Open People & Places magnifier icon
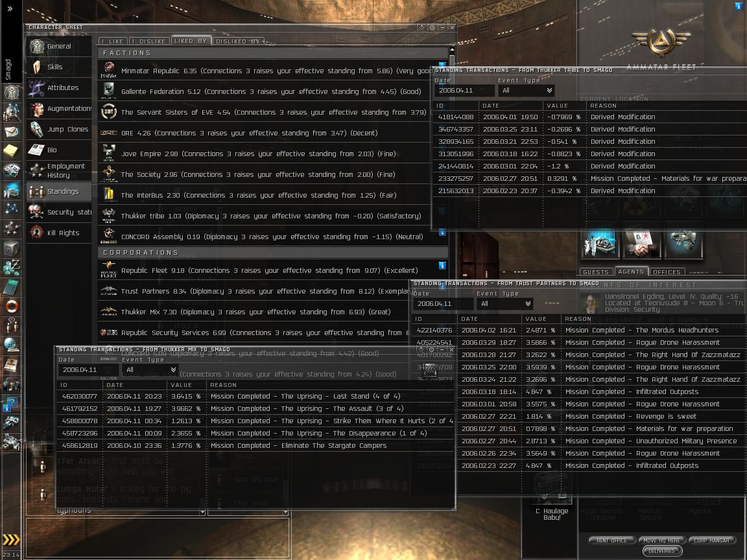The width and height of the screenshot is (747, 560). (11, 112)
